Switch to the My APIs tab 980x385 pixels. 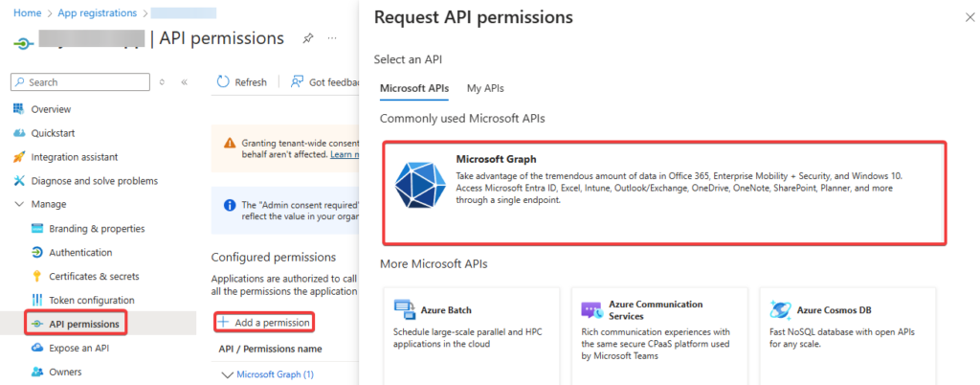(485, 88)
